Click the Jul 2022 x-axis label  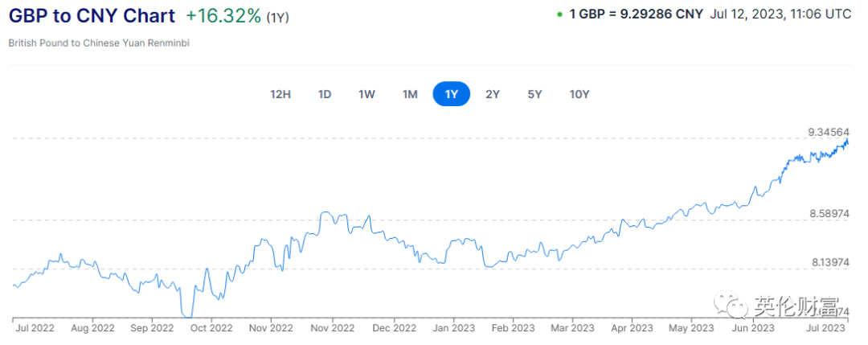tap(33, 328)
